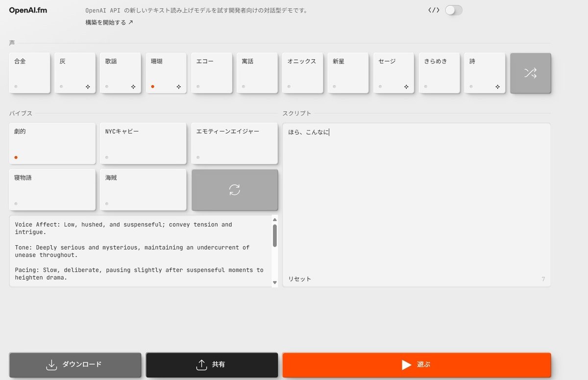The height and width of the screenshot is (380, 588).
Task: Select the エコー voice
Action: pos(212,73)
